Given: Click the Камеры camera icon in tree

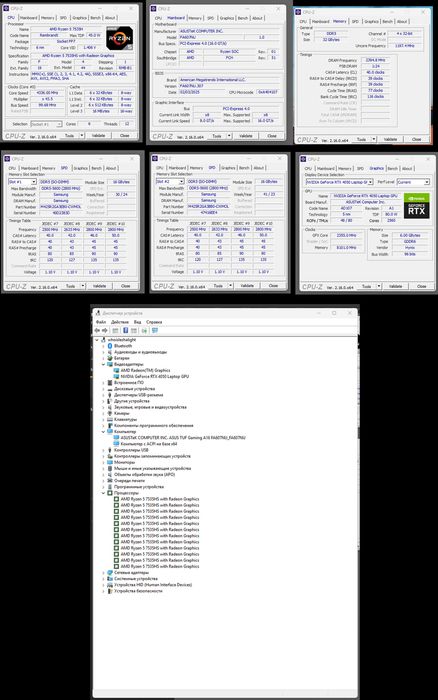Looking at the screenshot, I should (110, 413).
